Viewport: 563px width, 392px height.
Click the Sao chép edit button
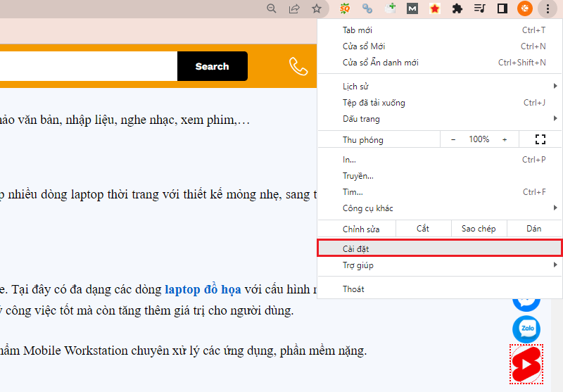pyautogui.click(x=479, y=229)
